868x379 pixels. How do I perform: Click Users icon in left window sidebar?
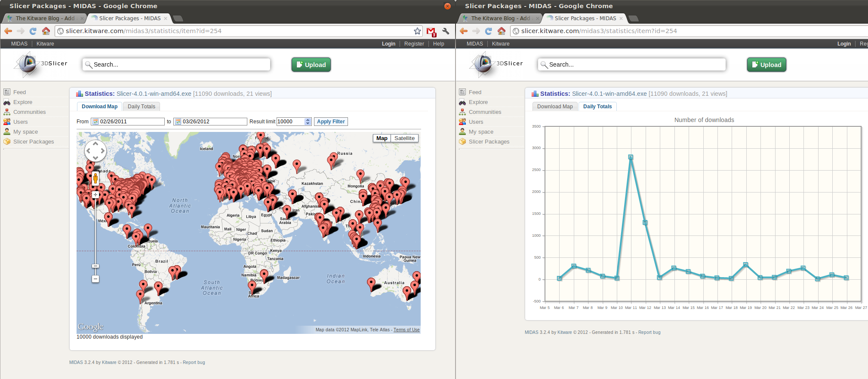pos(7,122)
